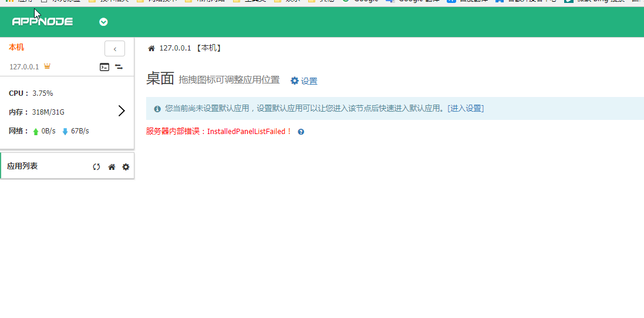The width and height of the screenshot is (644, 318).
Task: Click the help icon after InstalledPanelListFailed error
Action: [301, 132]
